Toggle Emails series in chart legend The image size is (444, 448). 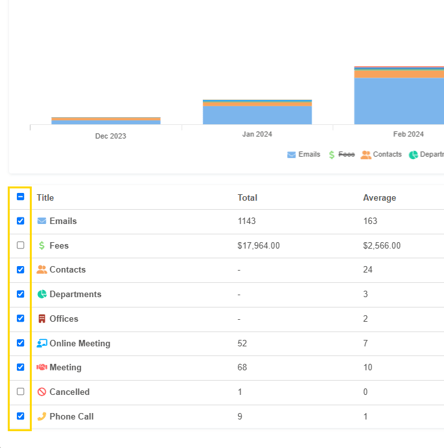(304, 155)
